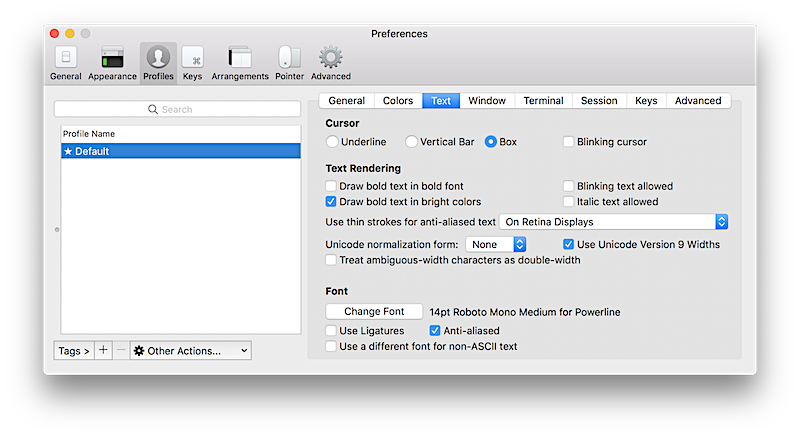Open the Arrangements preferences pane
This screenshot has height=437, width=800.
(x=240, y=62)
